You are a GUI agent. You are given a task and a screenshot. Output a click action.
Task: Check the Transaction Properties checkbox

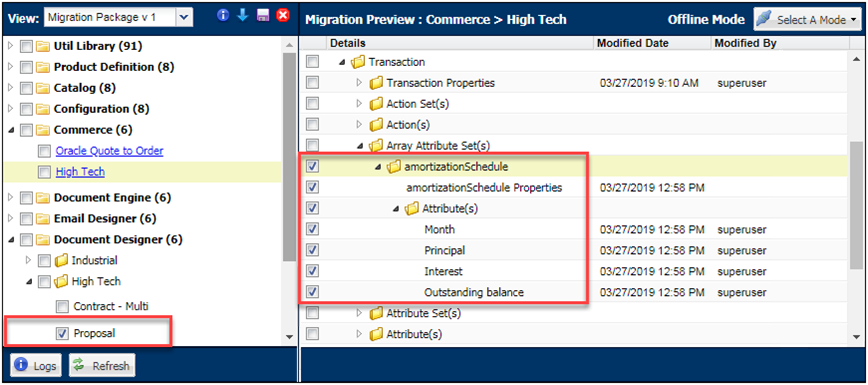313,83
